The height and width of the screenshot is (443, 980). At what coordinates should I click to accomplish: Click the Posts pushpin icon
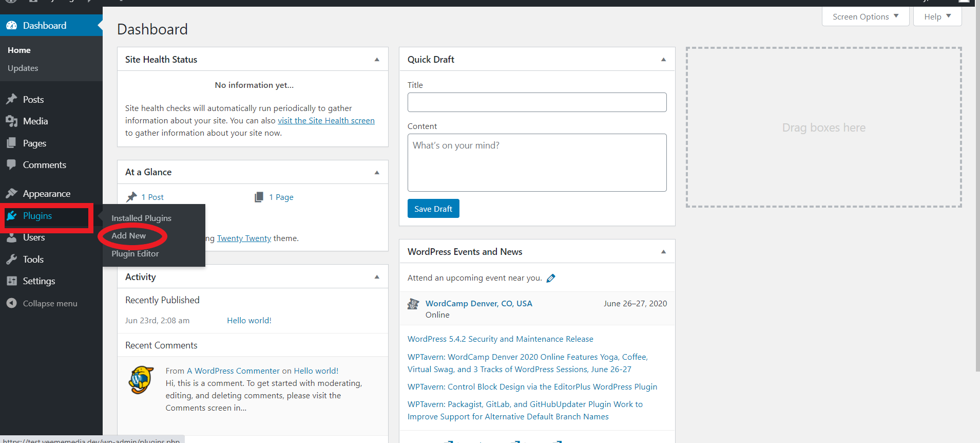11,99
